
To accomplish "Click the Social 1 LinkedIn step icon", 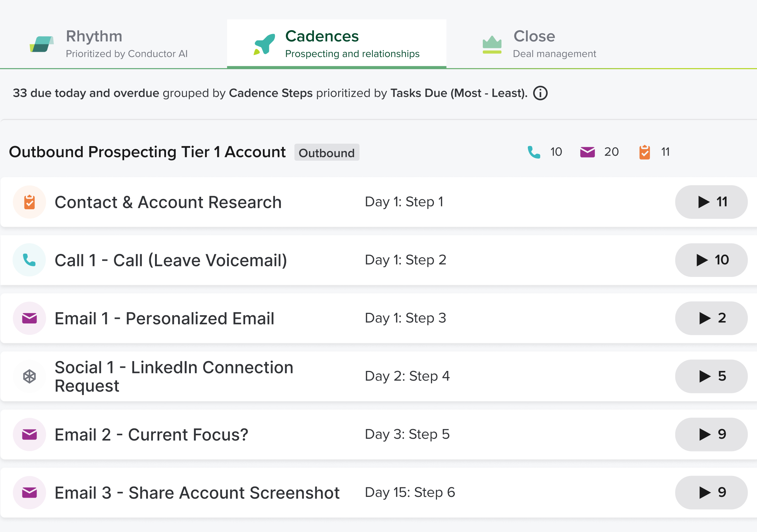I will (29, 376).
